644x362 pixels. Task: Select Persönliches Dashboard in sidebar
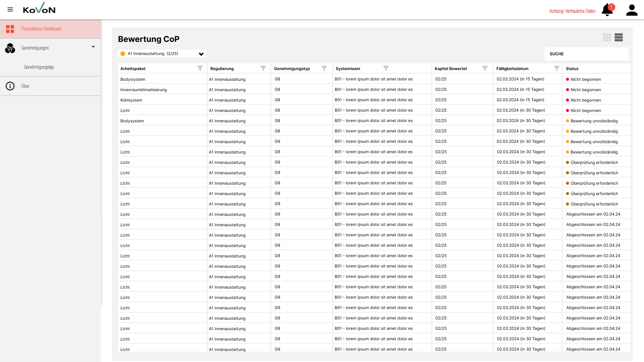41,29
